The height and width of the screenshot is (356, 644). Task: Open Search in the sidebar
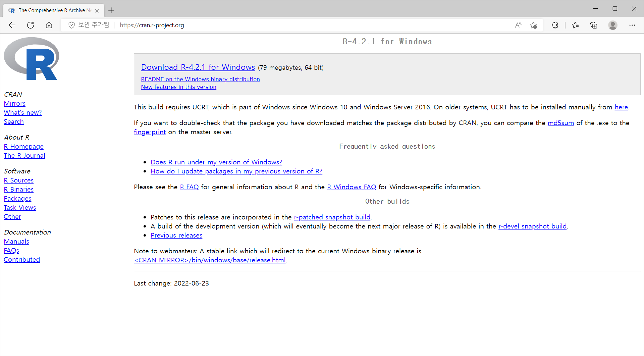(x=14, y=121)
